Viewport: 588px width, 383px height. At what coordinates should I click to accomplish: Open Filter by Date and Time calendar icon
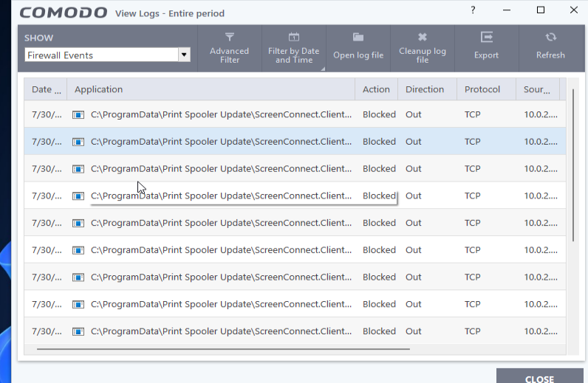tap(293, 37)
